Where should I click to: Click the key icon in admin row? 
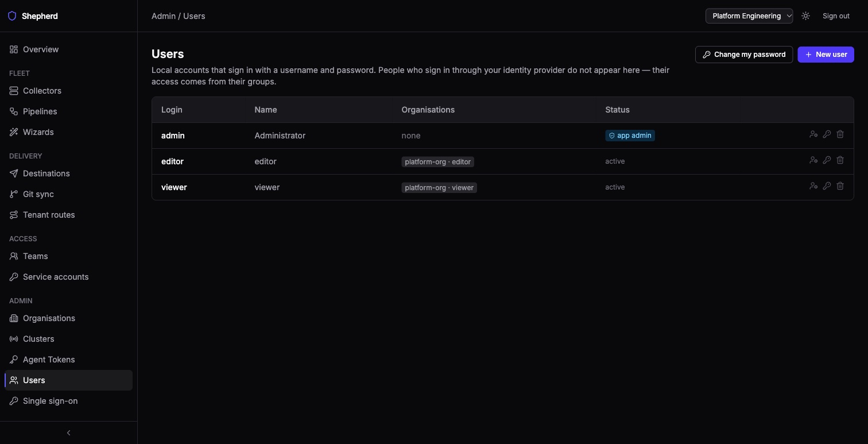[x=827, y=134]
